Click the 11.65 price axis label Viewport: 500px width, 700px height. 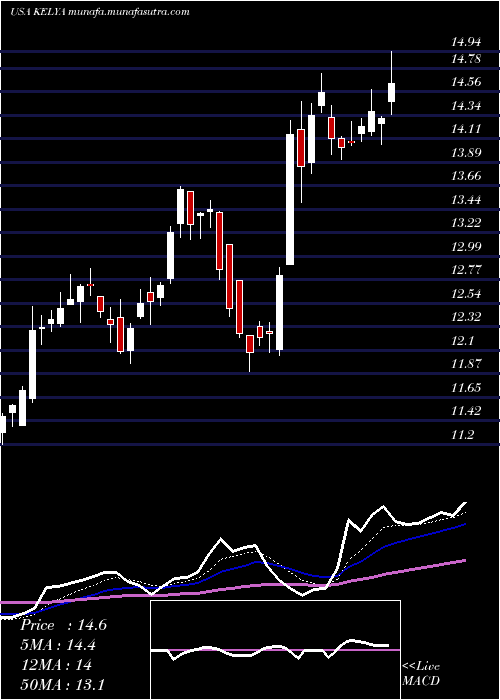(x=466, y=388)
